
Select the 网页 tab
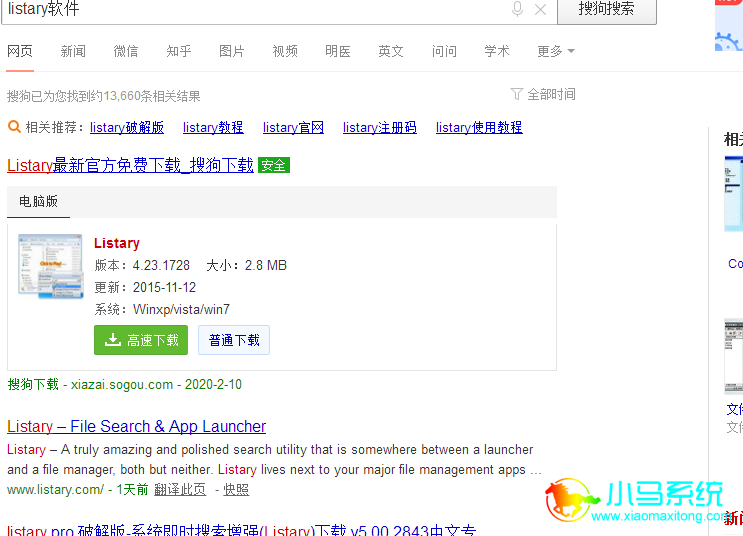[x=20, y=51]
